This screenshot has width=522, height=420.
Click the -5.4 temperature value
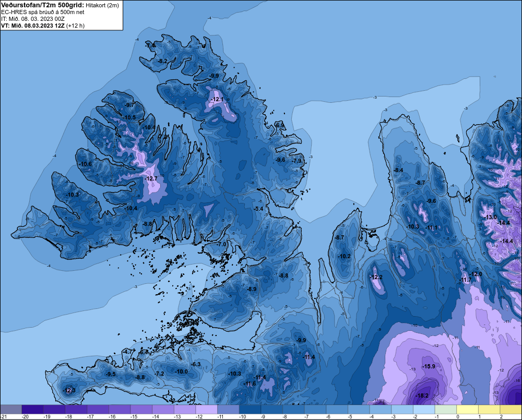[259, 209]
